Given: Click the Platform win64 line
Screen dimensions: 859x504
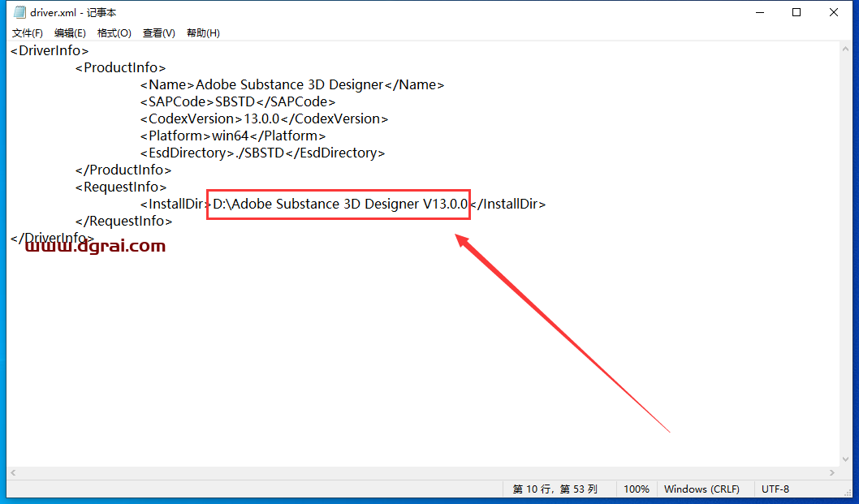Looking at the screenshot, I should [233, 136].
